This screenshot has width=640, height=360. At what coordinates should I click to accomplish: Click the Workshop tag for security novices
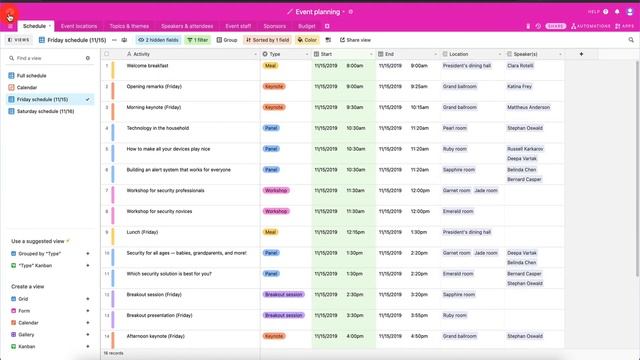tap(276, 211)
